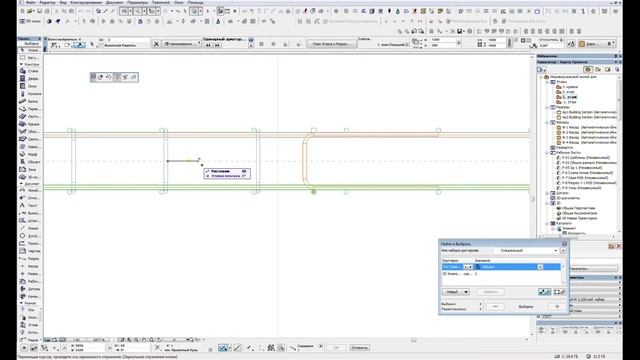640x360 pixels.
Task: Select the Window (Окно) tool in toolbox
Action: click(29, 86)
